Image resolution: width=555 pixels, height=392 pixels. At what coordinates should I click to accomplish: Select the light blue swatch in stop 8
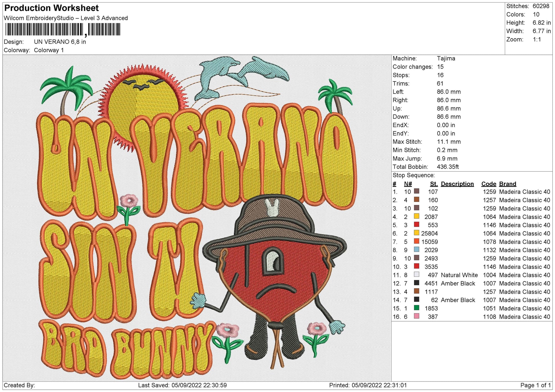point(416,249)
